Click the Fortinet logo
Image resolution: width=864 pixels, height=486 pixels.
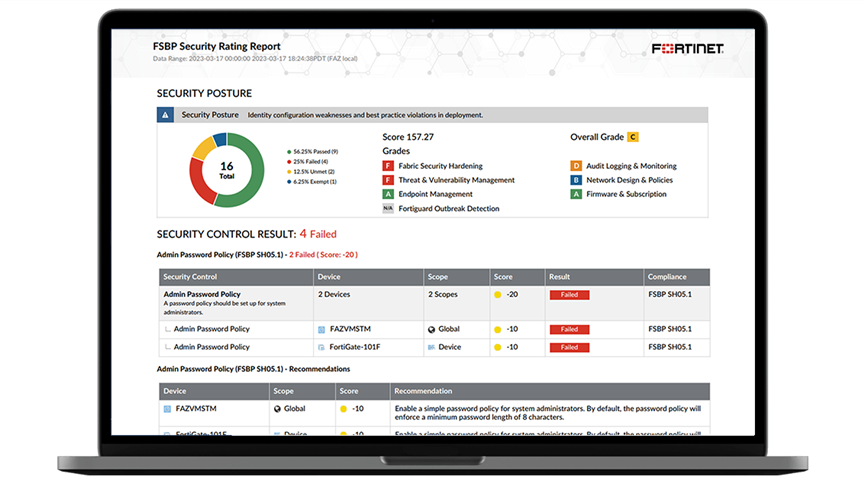687,49
